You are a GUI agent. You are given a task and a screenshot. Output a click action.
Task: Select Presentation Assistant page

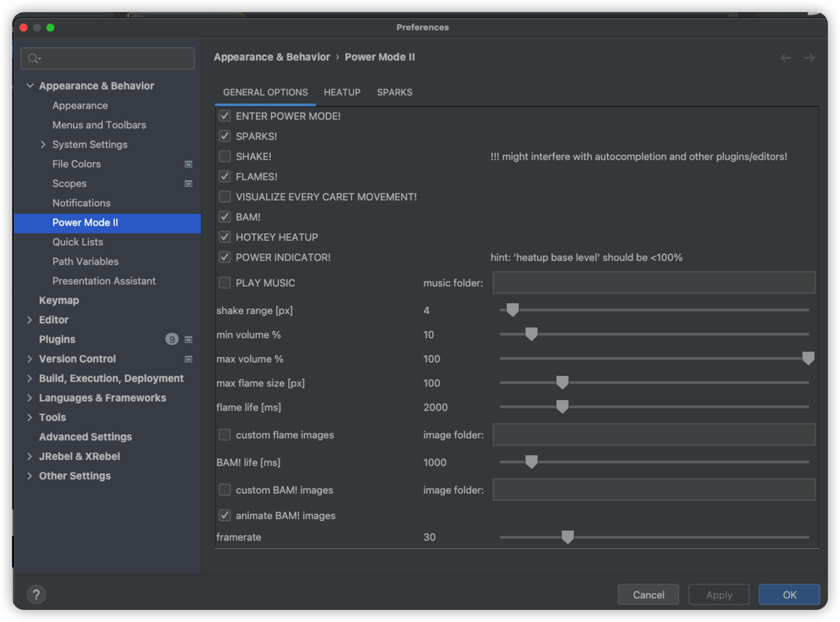click(104, 281)
